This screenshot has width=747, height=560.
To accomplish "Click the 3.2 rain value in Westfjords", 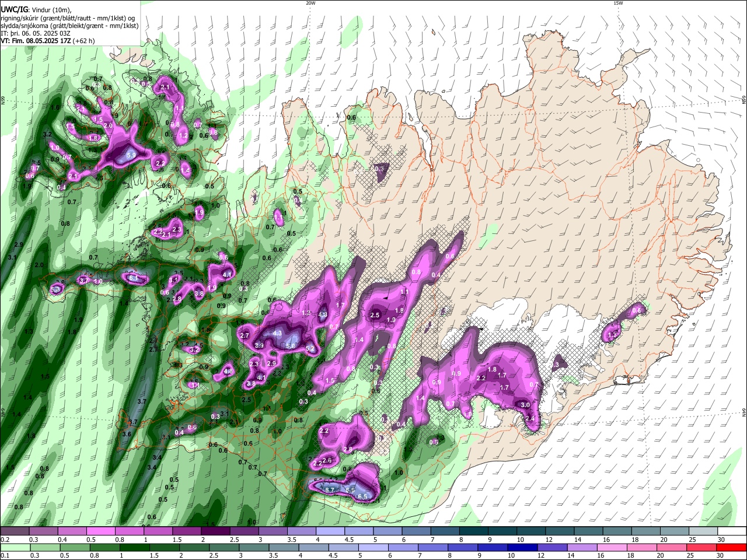I will [x=48, y=134].
